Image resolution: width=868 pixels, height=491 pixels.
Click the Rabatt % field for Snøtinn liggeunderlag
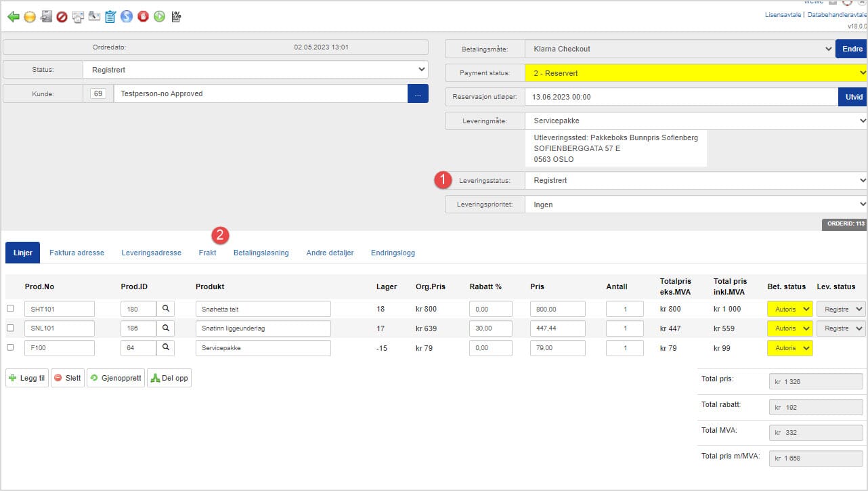click(x=490, y=328)
